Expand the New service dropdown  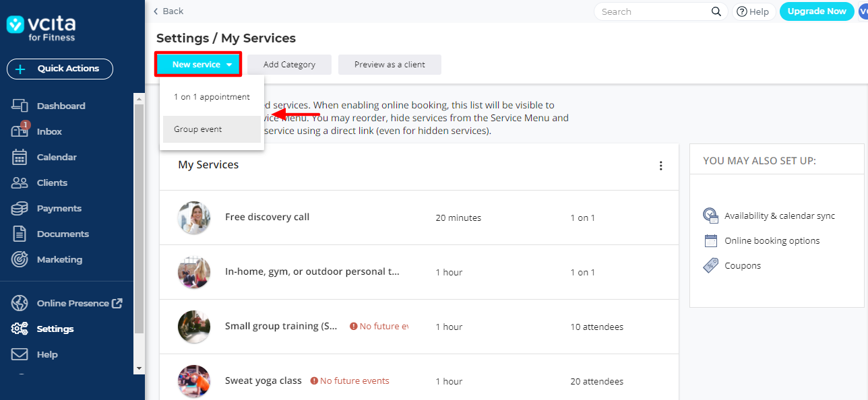198,65
